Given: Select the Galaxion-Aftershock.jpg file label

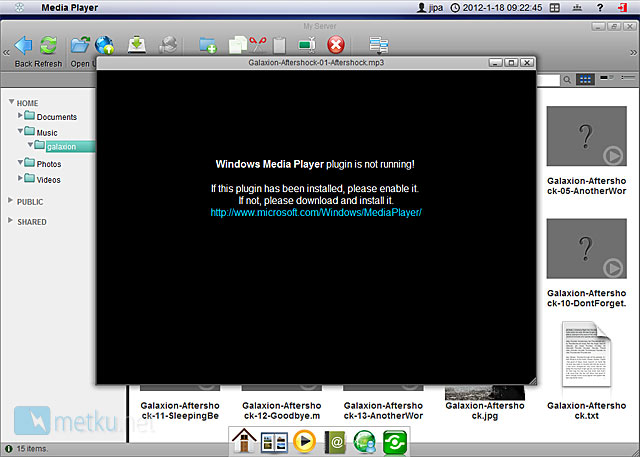Looking at the screenshot, I should click(484, 411).
